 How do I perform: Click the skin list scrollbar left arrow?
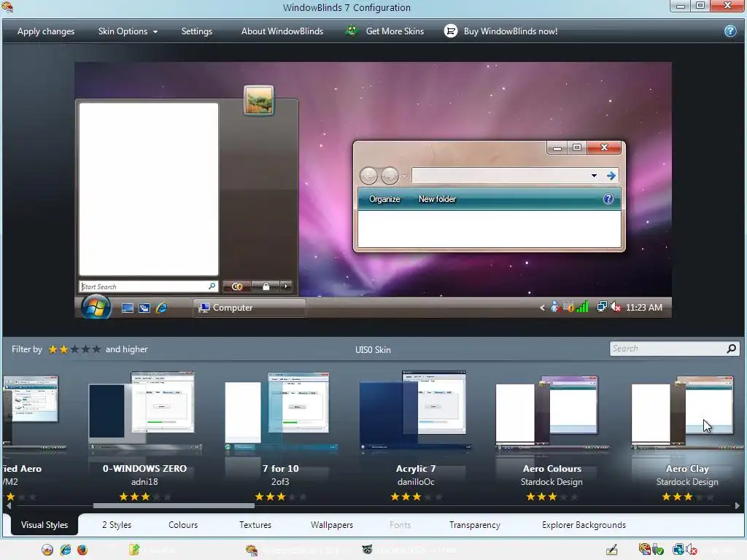(9, 506)
